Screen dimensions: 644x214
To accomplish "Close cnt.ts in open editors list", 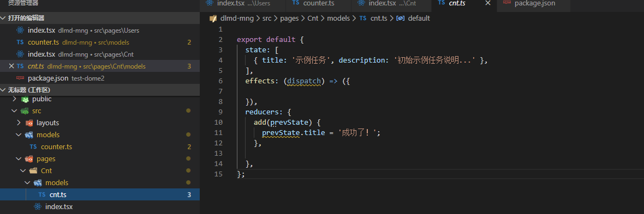I will [x=11, y=66].
